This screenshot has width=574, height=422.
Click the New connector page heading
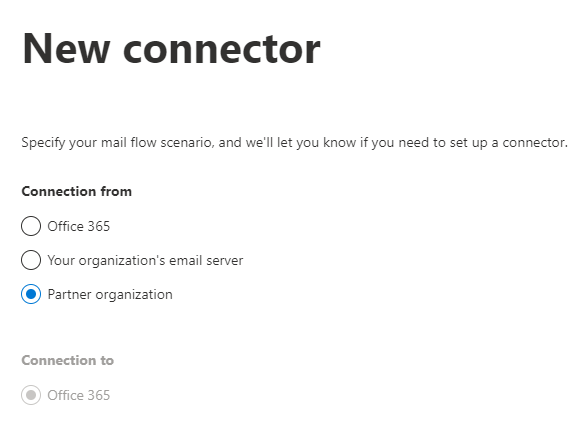click(171, 48)
